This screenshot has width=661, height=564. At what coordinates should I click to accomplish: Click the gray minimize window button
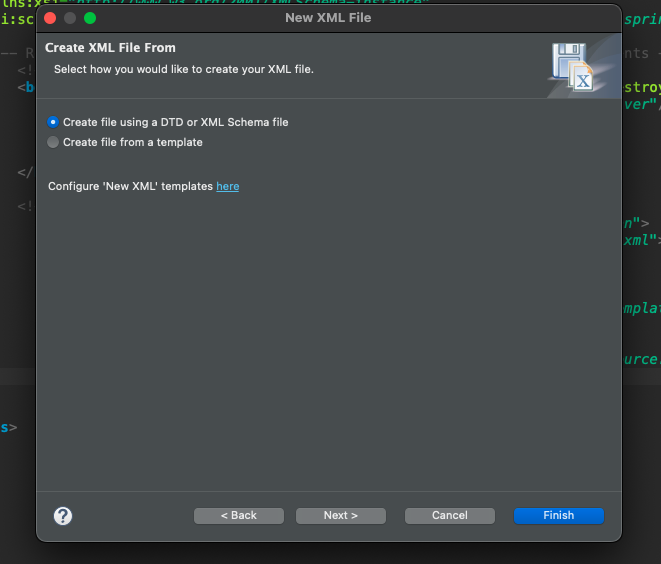pos(70,18)
